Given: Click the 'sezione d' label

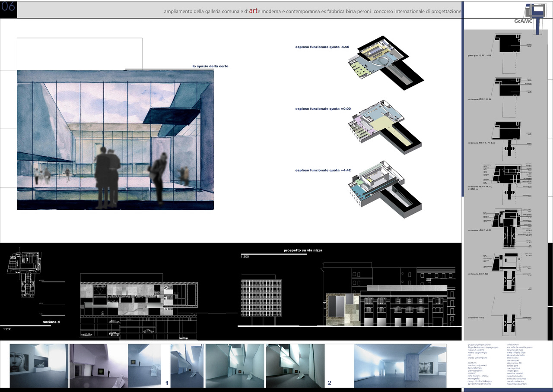Looking at the screenshot, I should 51,322.
